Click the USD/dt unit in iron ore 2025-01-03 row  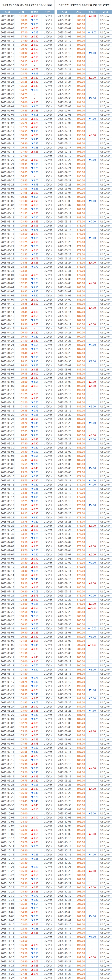coord(47,21)
